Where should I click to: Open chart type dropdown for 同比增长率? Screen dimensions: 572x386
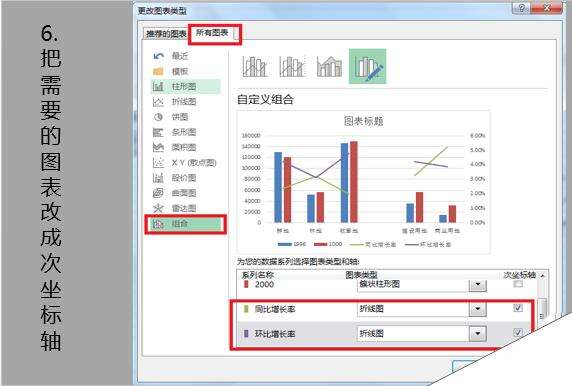click(x=478, y=309)
